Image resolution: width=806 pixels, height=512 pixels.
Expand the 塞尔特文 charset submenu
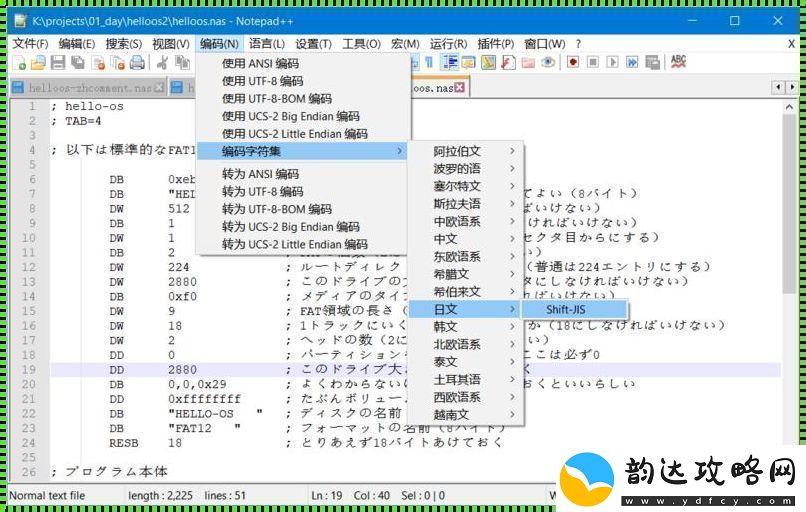tap(466, 186)
